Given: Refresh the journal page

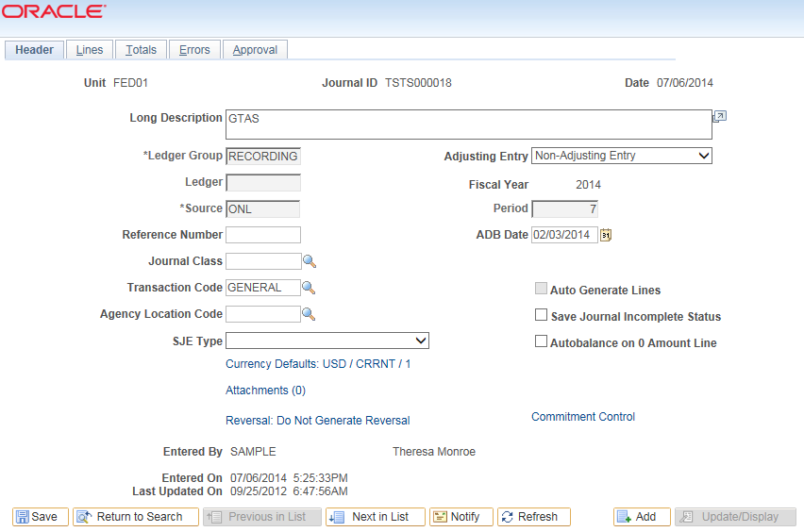Looking at the screenshot, I should coord(534,517).
